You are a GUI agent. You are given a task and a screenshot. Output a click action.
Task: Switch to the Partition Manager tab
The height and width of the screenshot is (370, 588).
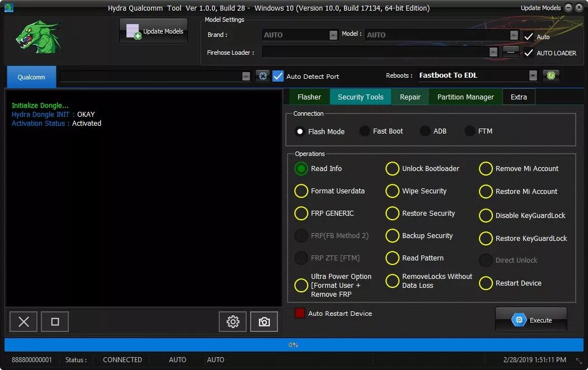[x=465, y=97]
